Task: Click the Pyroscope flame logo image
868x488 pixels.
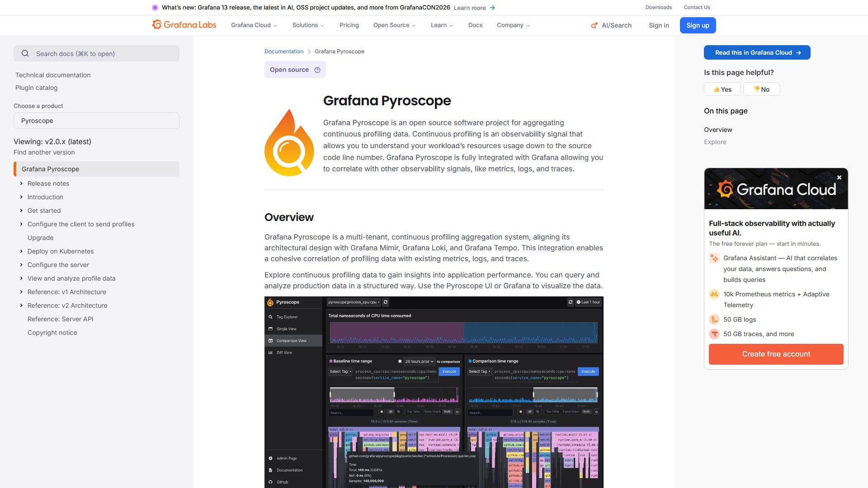Action: tap(289, 142)
